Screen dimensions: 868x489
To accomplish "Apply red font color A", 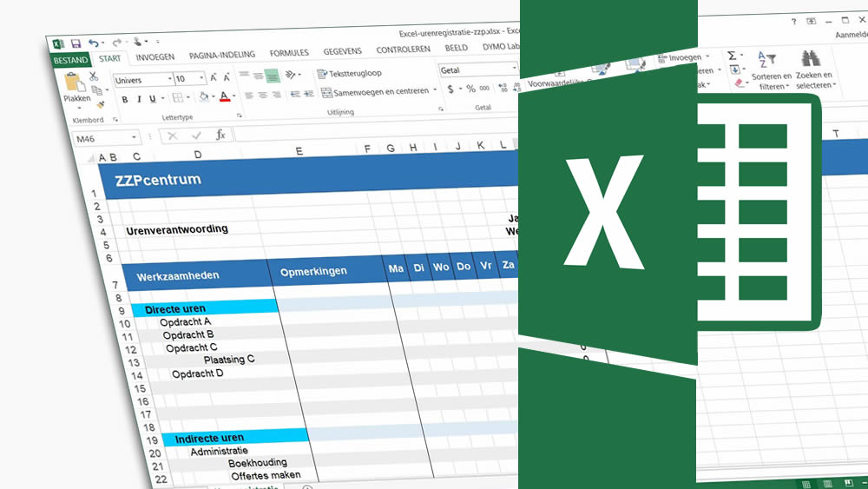I will point(224,96).
